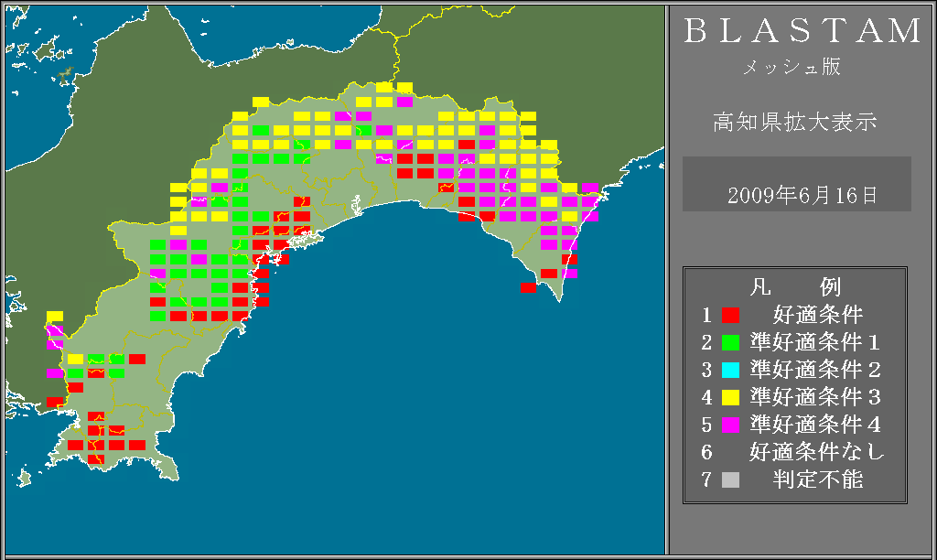The image size is (937, 560).
Task: Select the 準好適条件3 legend label
Action: (x=815, y=398)
